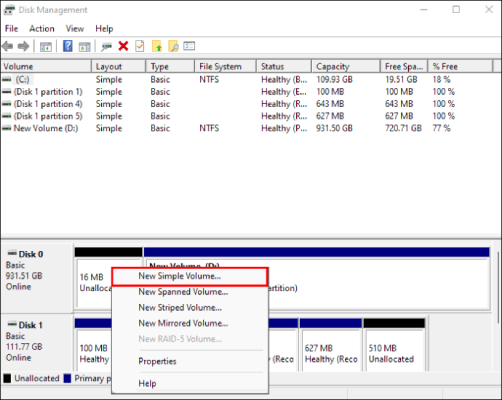Click the Properties checkmark sheet icon

click(x=140, y=46)
